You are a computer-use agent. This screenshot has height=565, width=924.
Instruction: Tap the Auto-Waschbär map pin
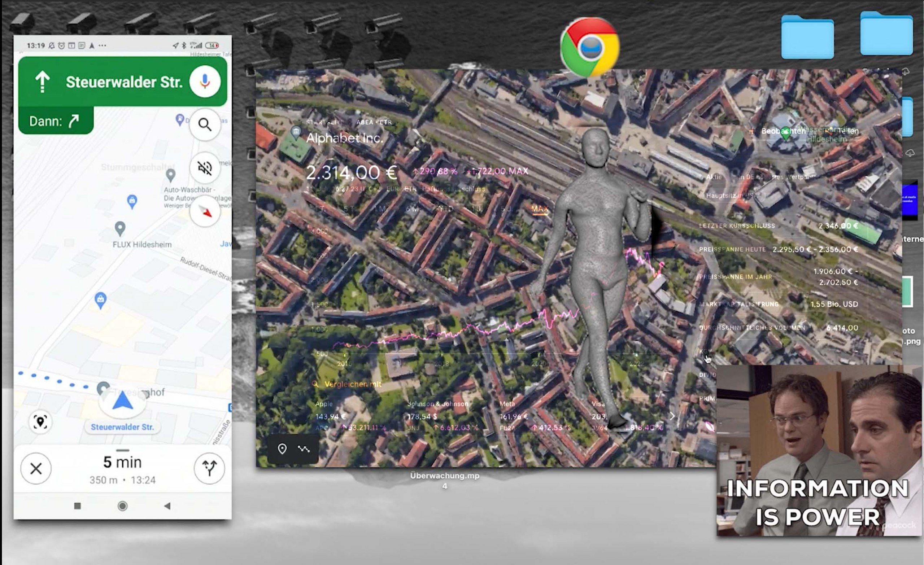point(171,175)
